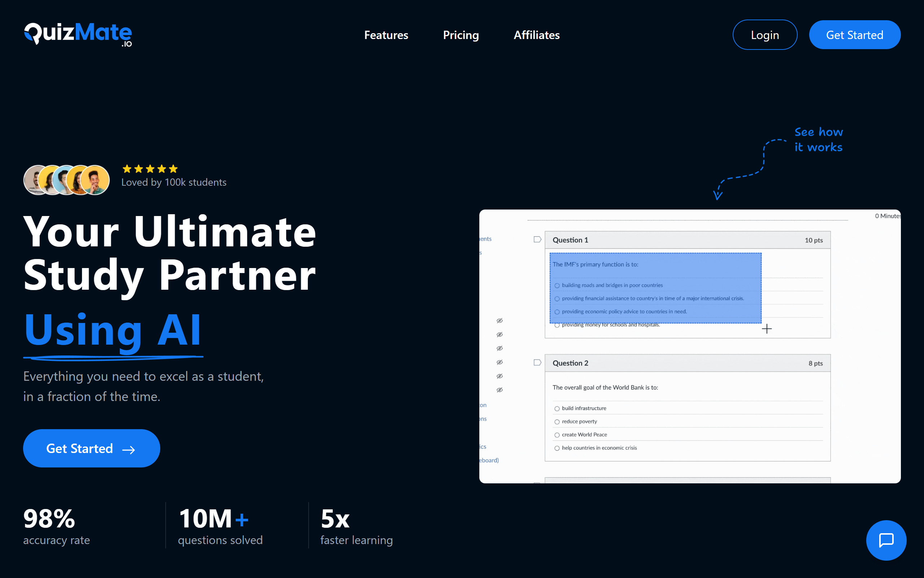This screenshot has height=578, width=924.
Task: Flag Question 2 with the bookmark icon
Action: point(537,362)
